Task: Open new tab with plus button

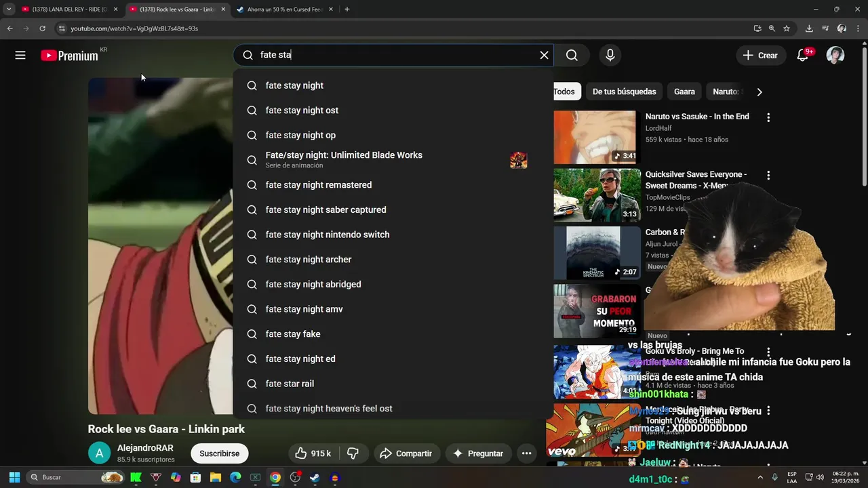Action: [347, 9]
